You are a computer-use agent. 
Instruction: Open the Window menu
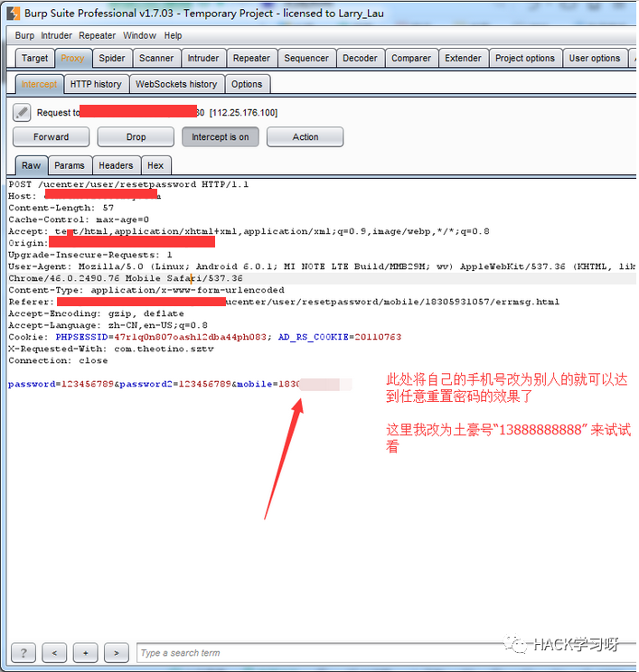(x=139, y=35)
